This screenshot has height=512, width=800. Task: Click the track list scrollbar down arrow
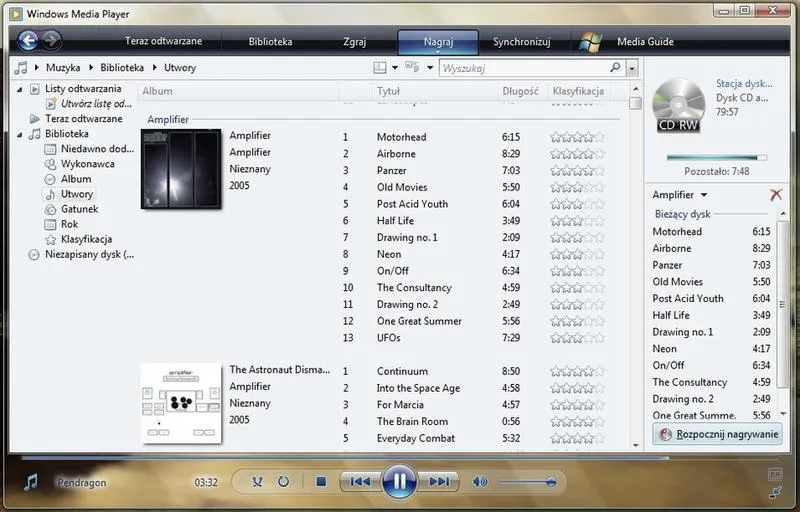(x=635, y=445)
